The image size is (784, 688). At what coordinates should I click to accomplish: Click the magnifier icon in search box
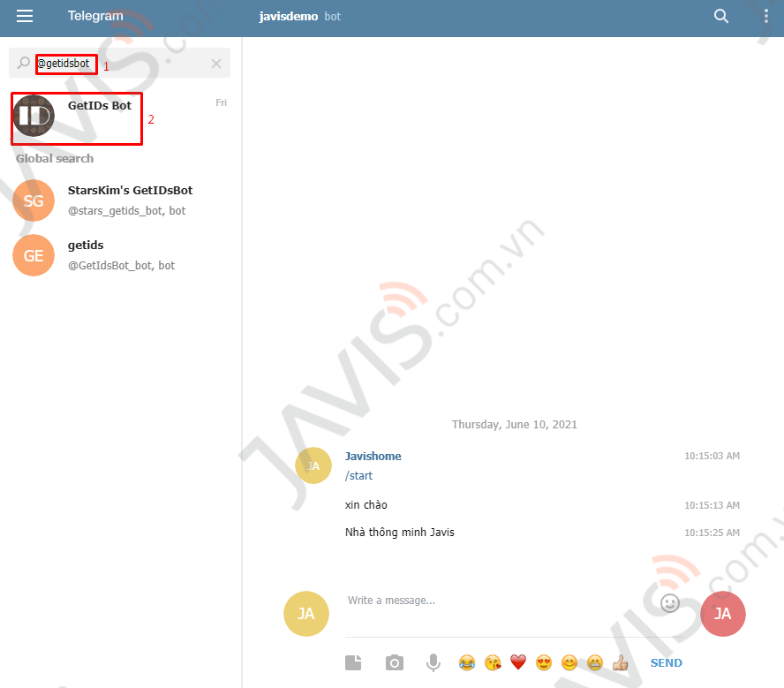point(23,63)
